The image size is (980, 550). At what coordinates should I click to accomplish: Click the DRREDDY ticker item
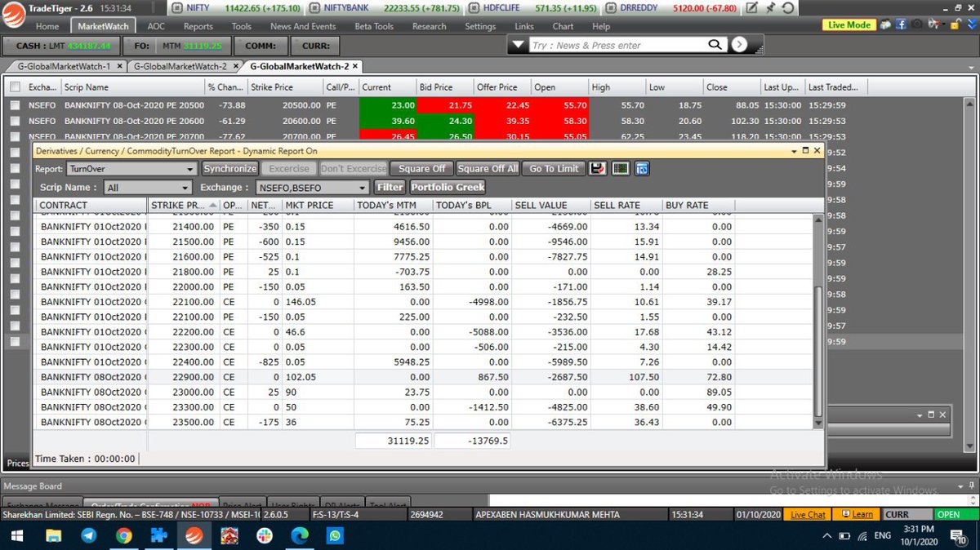(x=673, y=8)
